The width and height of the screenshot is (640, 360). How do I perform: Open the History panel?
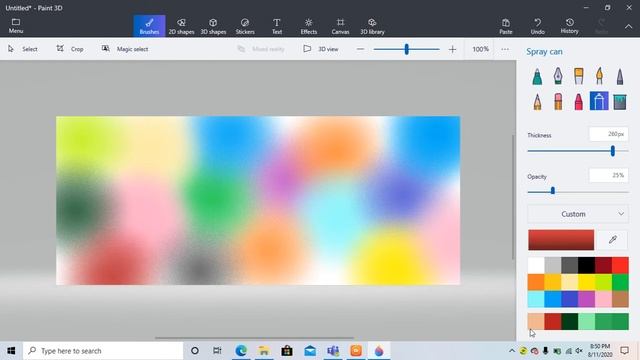(569, 26)
